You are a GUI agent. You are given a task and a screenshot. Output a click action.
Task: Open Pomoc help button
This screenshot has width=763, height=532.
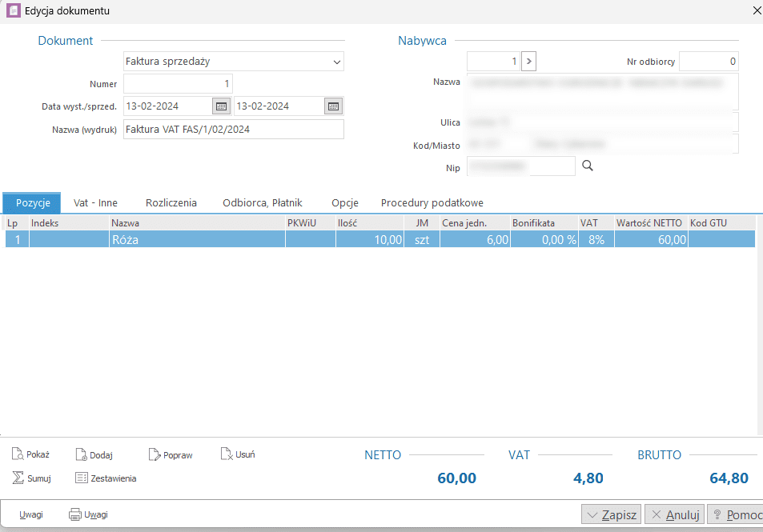733,514
